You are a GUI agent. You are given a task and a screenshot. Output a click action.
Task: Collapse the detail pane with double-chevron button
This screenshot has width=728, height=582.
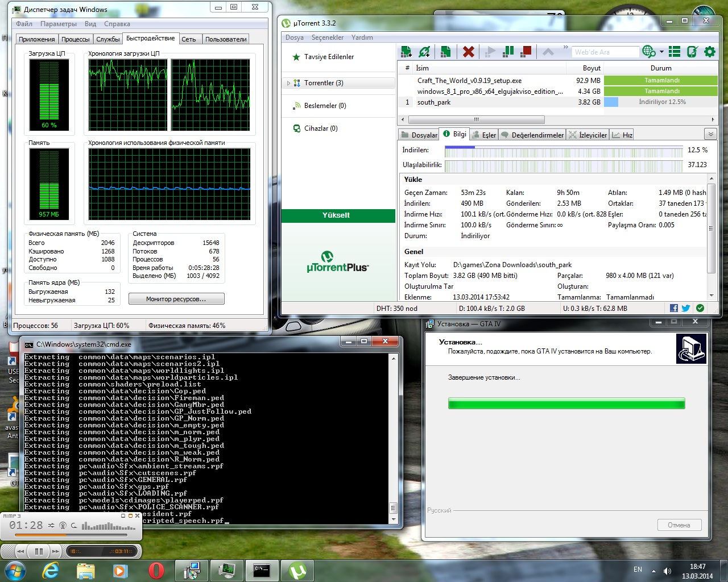click(710, 134)
